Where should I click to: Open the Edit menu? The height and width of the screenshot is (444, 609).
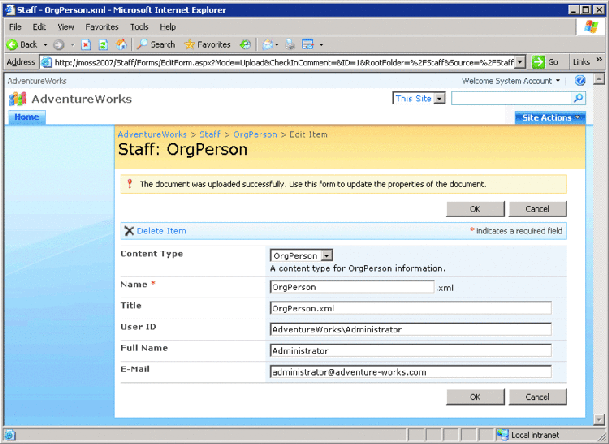click(x=39, y=27)
